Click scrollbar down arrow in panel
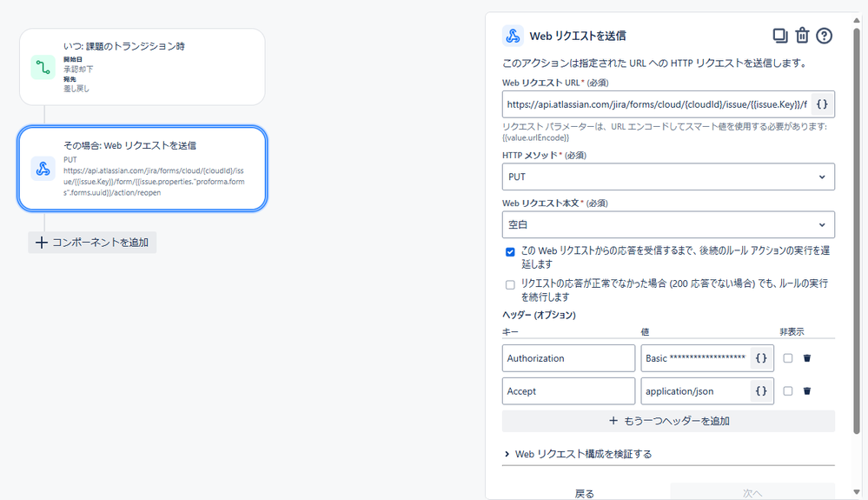The width and height of the screenshot is (868, 500). (x=857, y=491)
